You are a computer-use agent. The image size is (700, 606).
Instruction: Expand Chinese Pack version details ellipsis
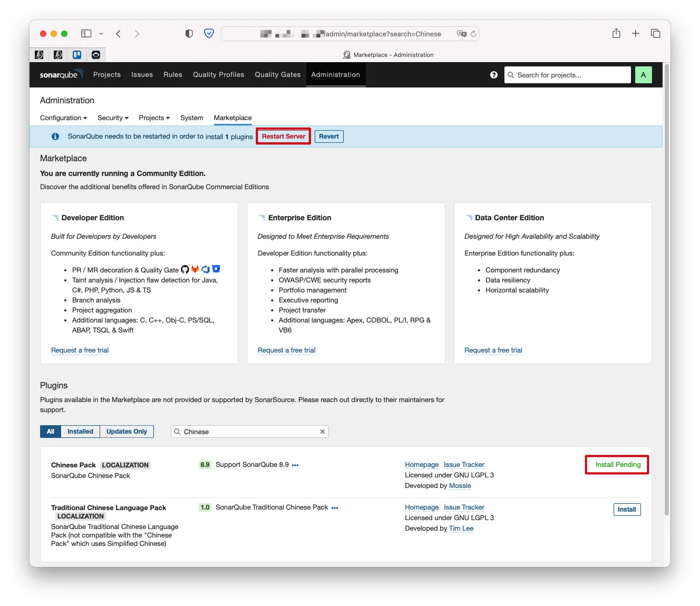point(295,465)
